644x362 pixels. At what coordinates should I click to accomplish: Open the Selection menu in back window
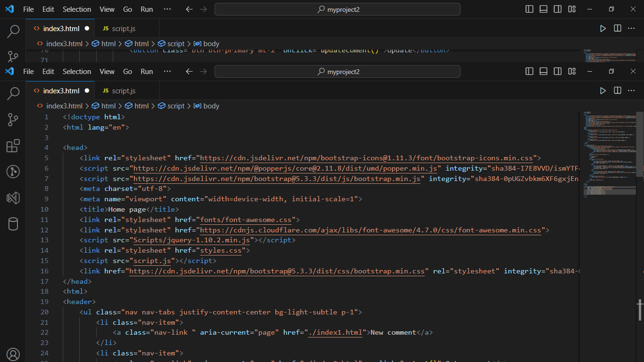[77, 9]
